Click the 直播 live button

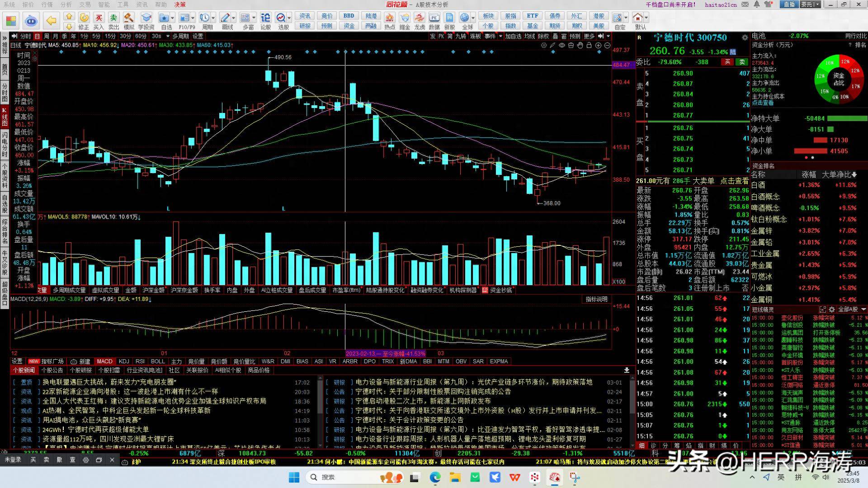(789, 5)
